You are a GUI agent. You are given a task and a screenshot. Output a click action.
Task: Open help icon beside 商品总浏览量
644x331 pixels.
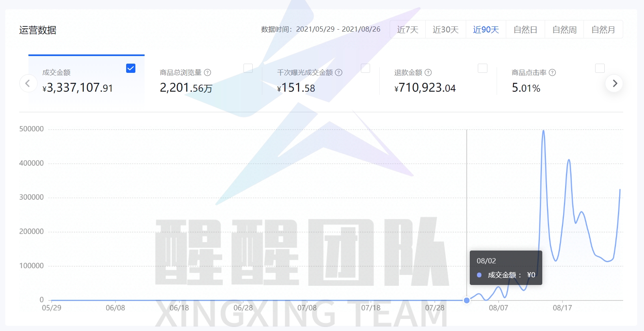207,72
